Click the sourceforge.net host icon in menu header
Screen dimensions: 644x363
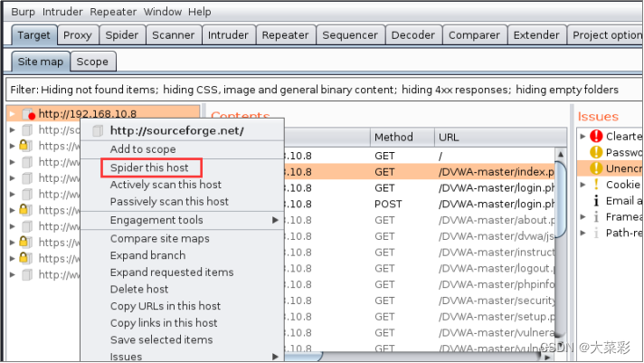pos(98,130)
